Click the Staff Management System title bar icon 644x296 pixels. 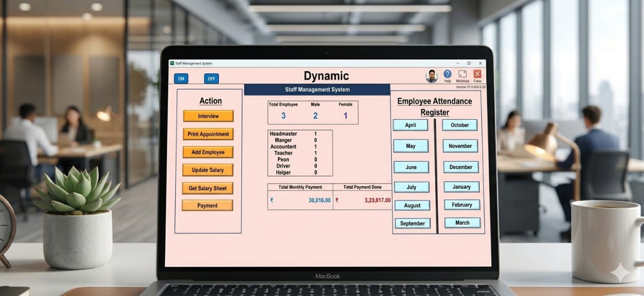172,63
